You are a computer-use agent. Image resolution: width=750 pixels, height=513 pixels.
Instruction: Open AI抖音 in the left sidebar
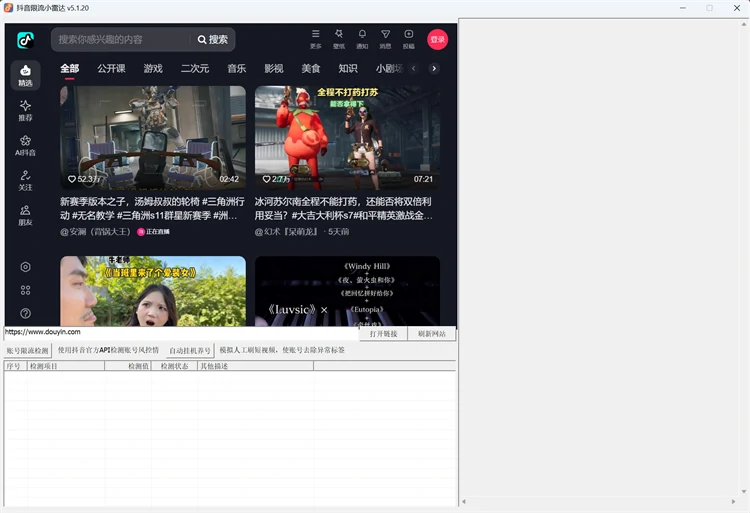click(25, 145)
